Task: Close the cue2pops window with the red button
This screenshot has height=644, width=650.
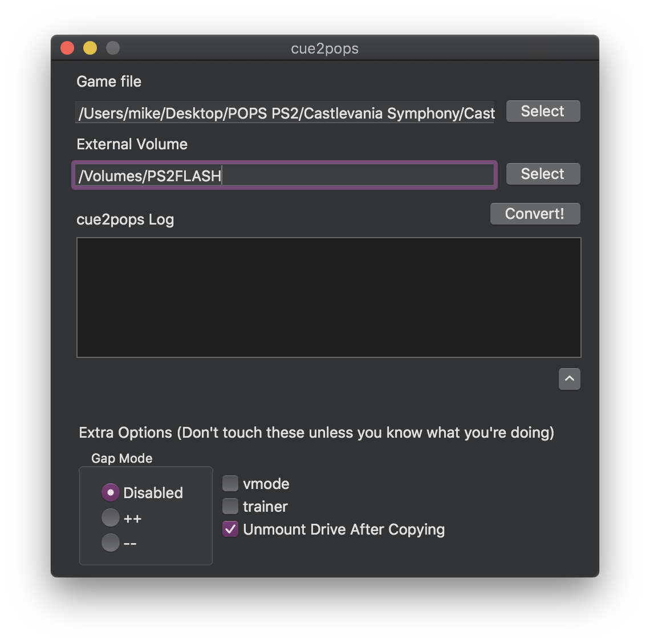Action: (67, 48)
